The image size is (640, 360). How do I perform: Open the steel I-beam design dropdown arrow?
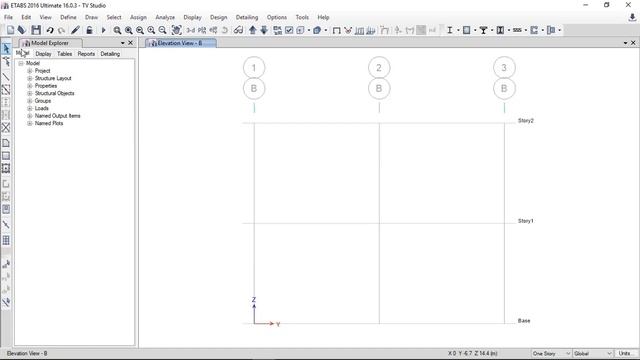[x=458, y=30]
